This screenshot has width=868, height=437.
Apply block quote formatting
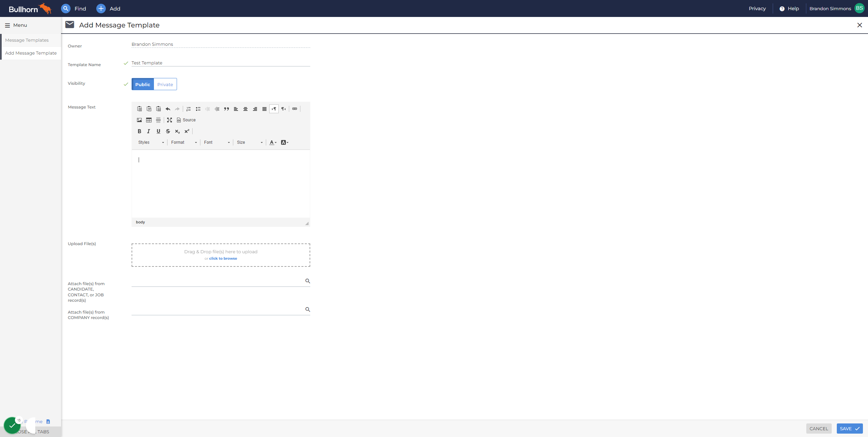click(226, 109)
